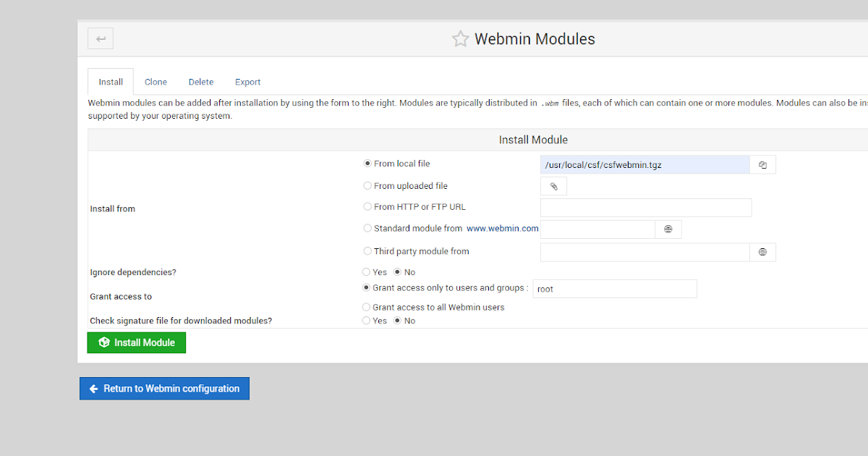Switch to the Export tab
This screenshot has height=456, width=868.
click(247, 82)
